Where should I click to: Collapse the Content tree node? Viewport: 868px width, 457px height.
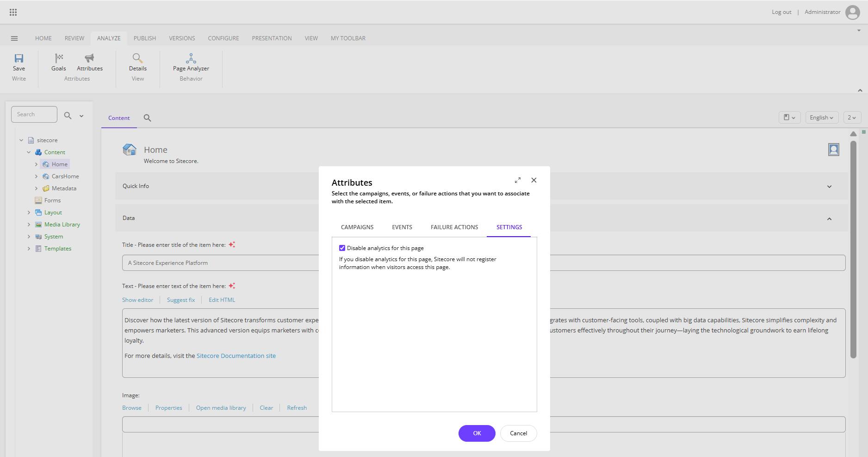[x=29, y=152]
